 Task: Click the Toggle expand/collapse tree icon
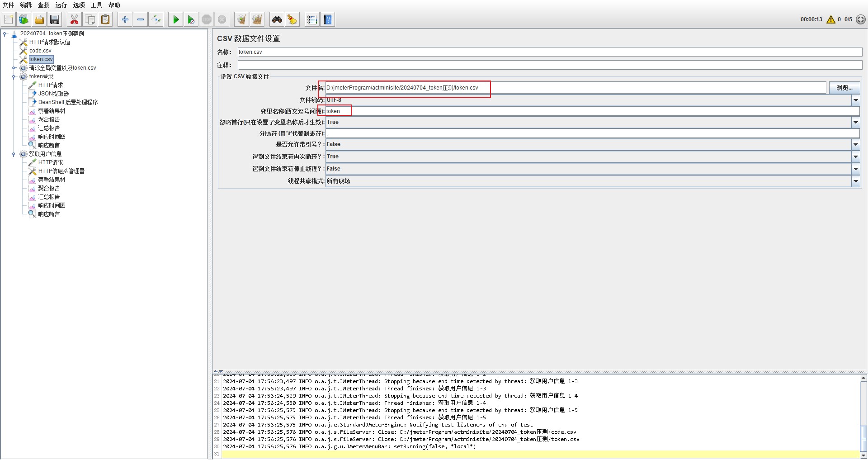point(156,19)
